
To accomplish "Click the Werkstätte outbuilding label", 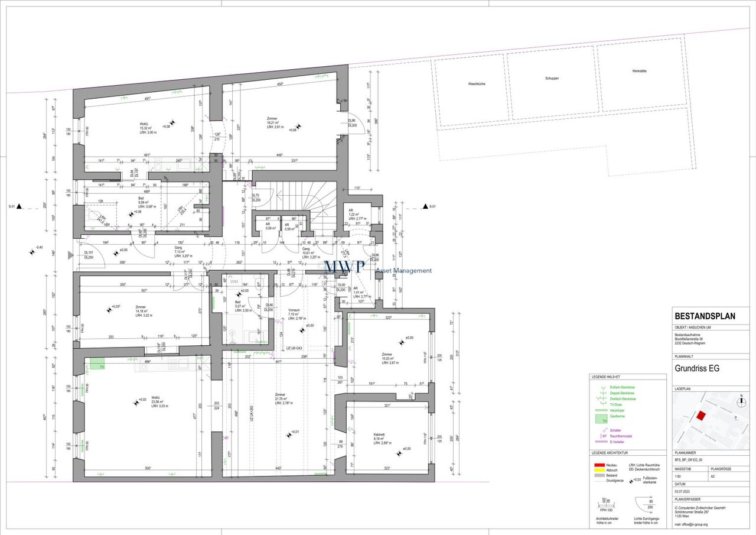I will [639, 72].
